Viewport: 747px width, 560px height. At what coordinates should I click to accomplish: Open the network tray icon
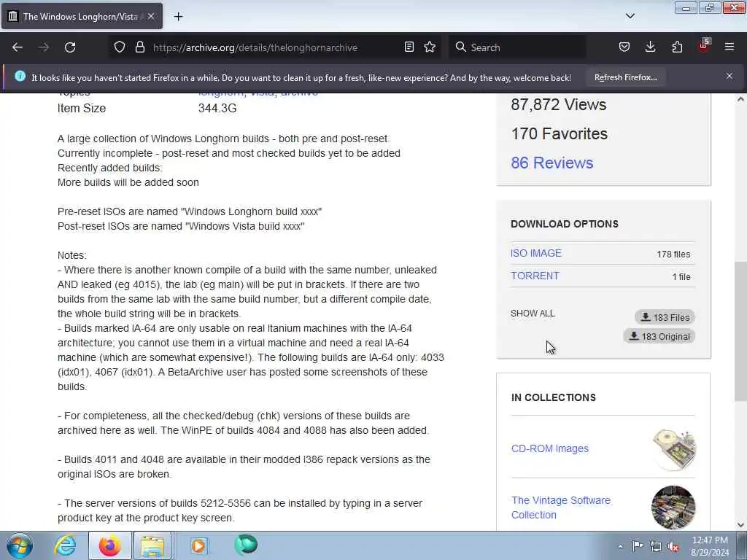[656, 546]
